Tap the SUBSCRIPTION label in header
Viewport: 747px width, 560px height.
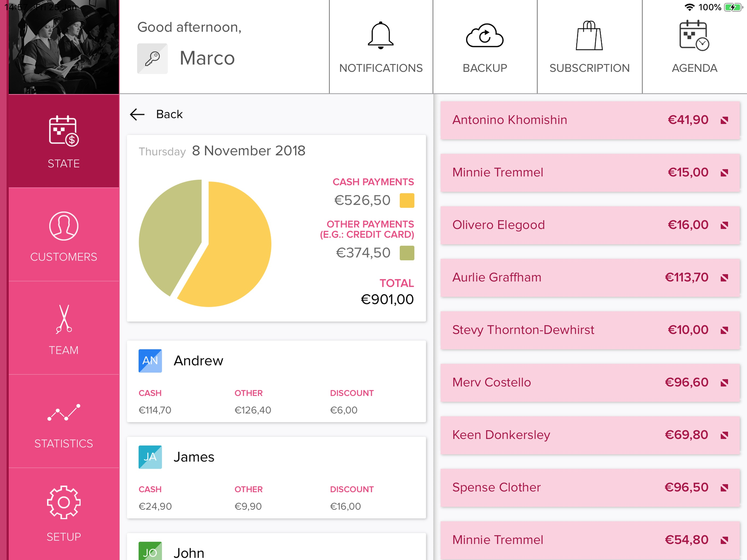590,68
